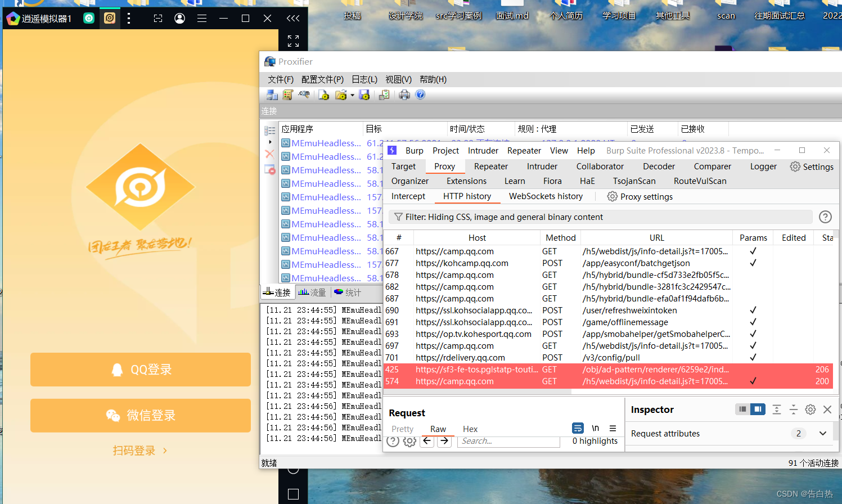The width and height of the screenshot is (842, 504).
Task: Open Burp filter bar settings
Action: click(x=601, y=217)
